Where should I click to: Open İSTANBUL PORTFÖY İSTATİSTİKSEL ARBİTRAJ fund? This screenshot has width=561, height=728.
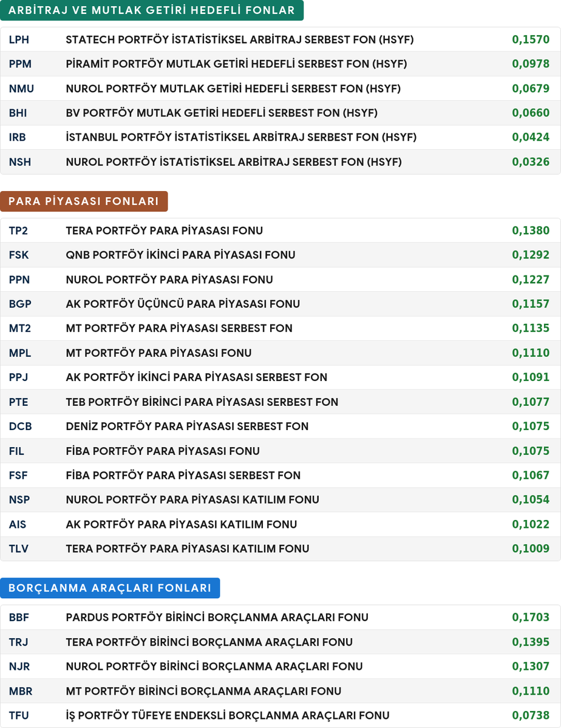pyautogui.click(x=241, y=137)
